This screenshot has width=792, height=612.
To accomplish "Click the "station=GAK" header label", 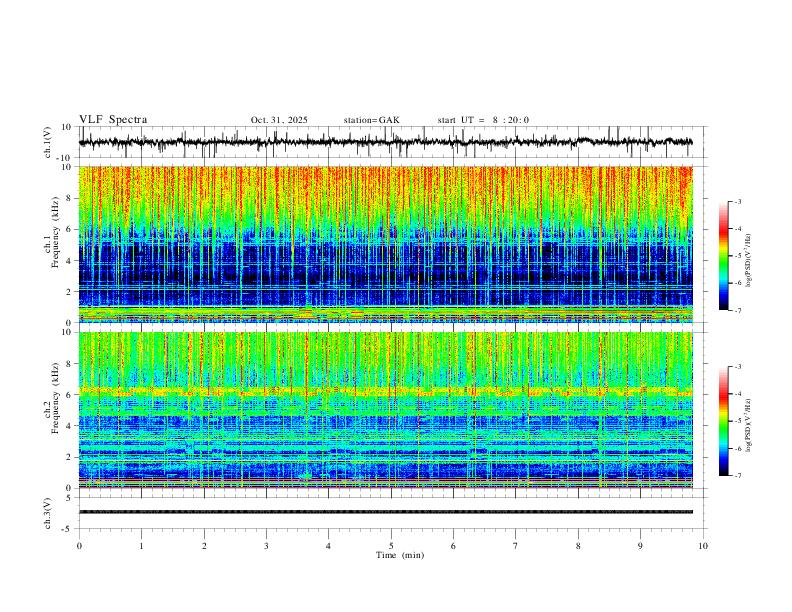I will 371,120.
